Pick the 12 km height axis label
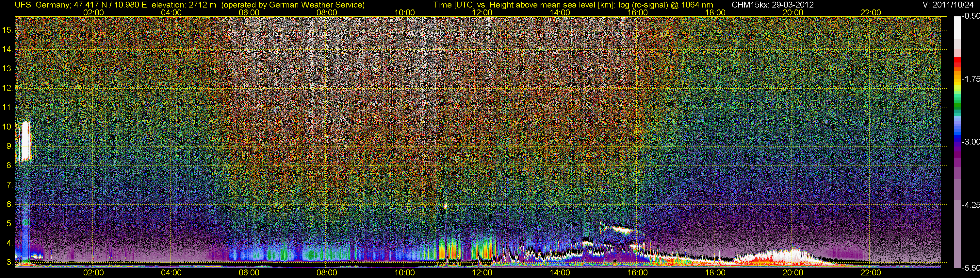Screen dimensions: 980x278 pyautogui.click(x=8, y=88)
